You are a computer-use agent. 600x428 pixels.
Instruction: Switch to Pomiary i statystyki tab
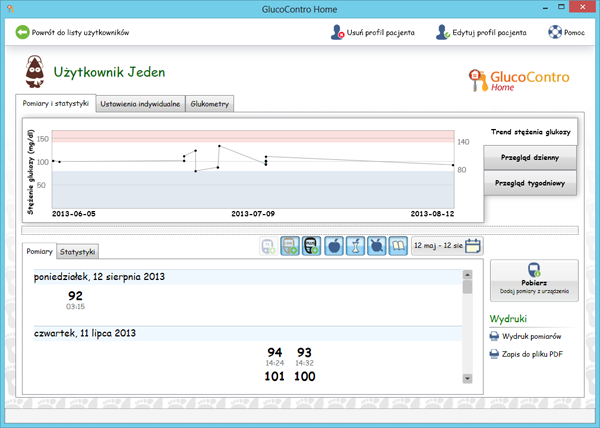(55, 103)
